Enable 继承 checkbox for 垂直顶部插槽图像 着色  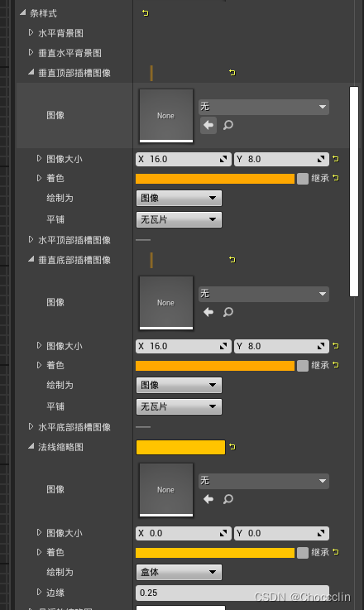tap(303, 179)
